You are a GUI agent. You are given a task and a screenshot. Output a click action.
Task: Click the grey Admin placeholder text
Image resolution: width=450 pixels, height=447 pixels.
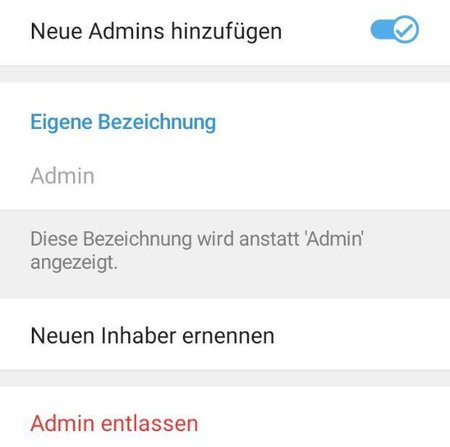pos(62,176)
